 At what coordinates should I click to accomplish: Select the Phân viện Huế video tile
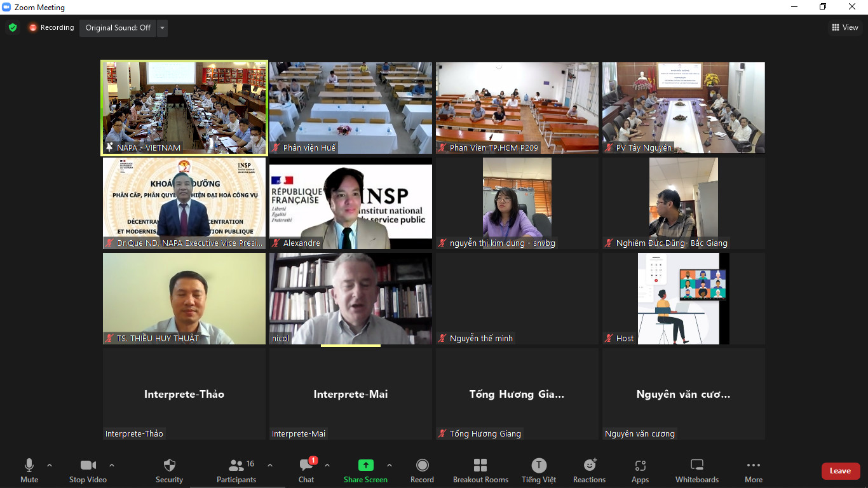pyautogui.click(x=351, y=107)
